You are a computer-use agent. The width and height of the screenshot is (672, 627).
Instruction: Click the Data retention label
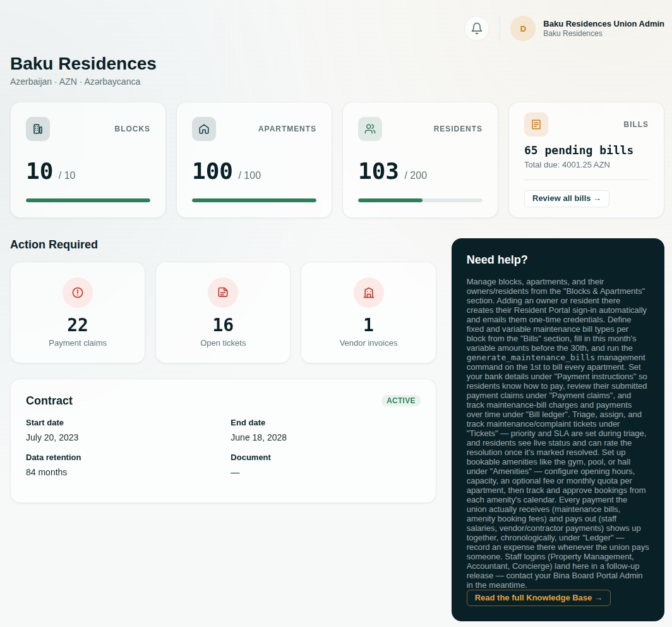click(x=53, y=457)
